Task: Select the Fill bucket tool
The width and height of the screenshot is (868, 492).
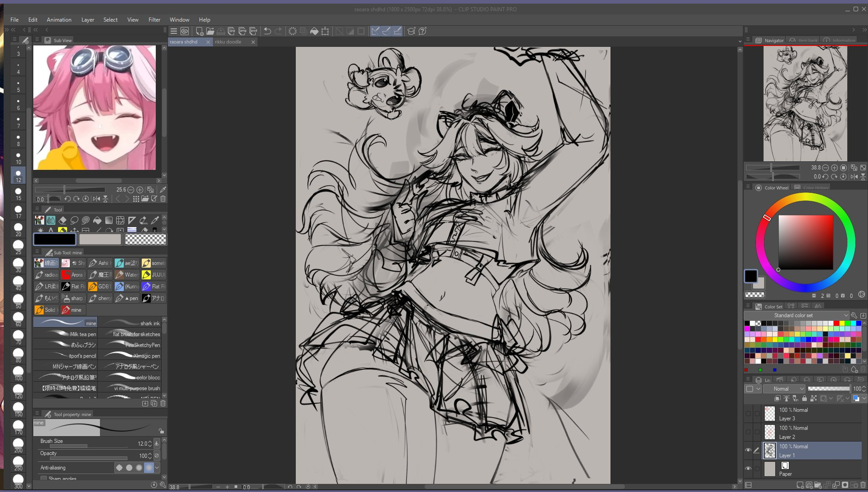Action: pos(97,220)
